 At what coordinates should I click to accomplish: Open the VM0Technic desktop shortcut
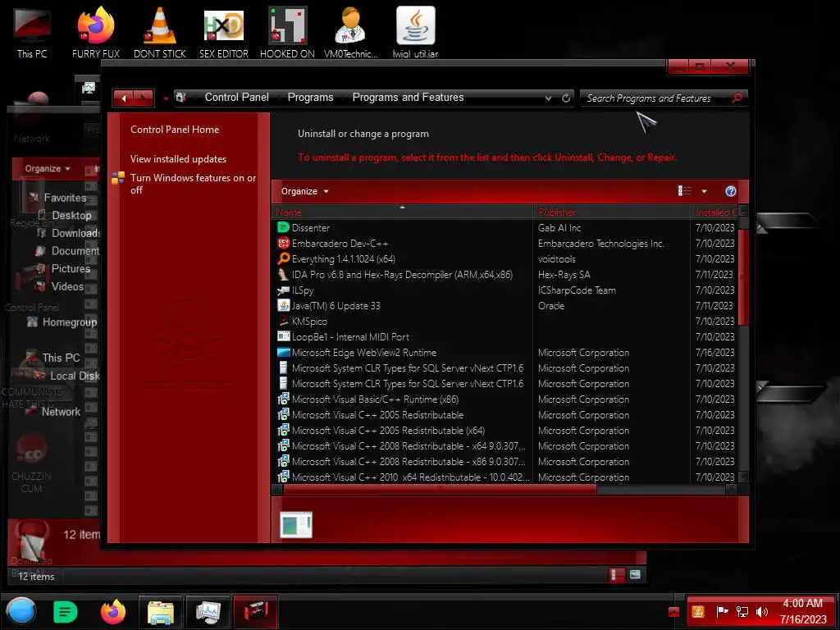click(351, 32)
